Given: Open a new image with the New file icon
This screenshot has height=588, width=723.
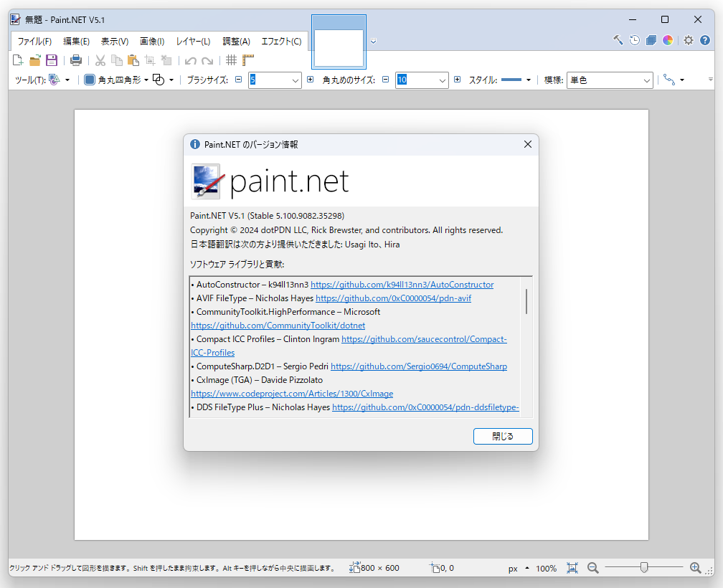Looking at the screenshot, I should (17, 60).
